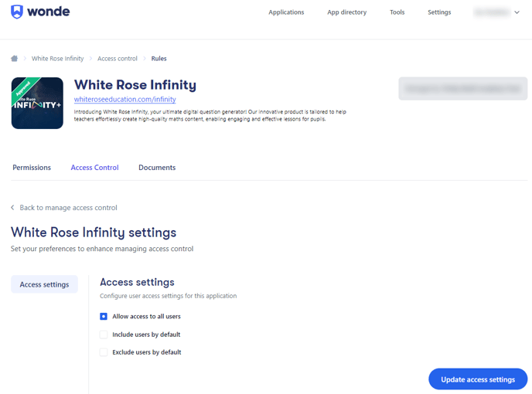This screenshot has height=394, width=532.
Task: Click Set your preferences subtitle text
Action: pos(102,249)
